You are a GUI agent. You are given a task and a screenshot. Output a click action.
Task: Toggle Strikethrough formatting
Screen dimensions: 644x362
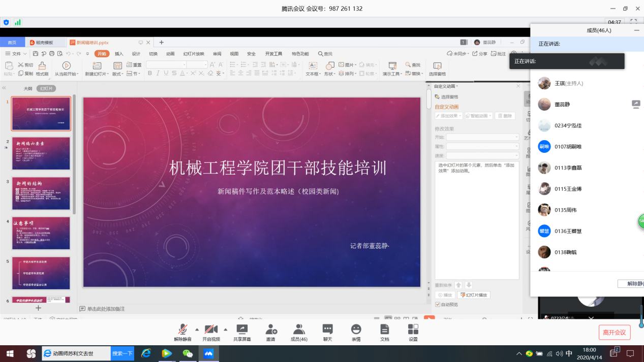click(174, 74)
